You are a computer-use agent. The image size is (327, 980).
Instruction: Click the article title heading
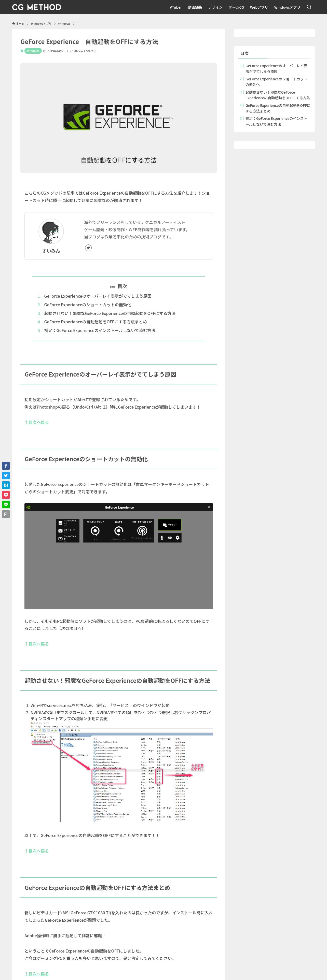pyautogui.click(x=89, y=42)
